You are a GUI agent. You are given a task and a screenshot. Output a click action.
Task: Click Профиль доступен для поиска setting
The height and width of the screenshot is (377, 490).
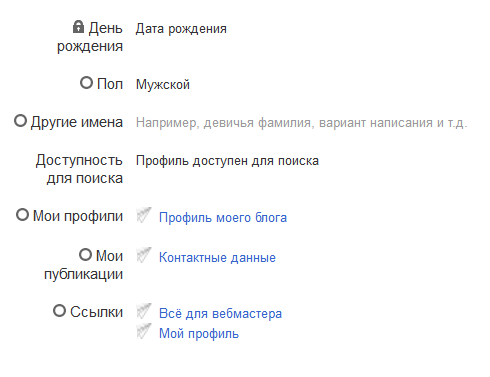pyautogui.click(x=227, y=161)
